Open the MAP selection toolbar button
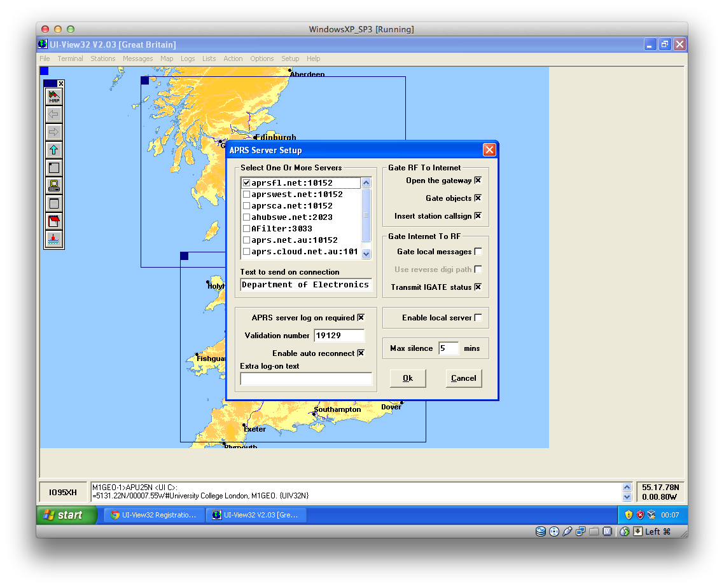The image size is (724, 588). pyautogui.click(x=54, y=97)
